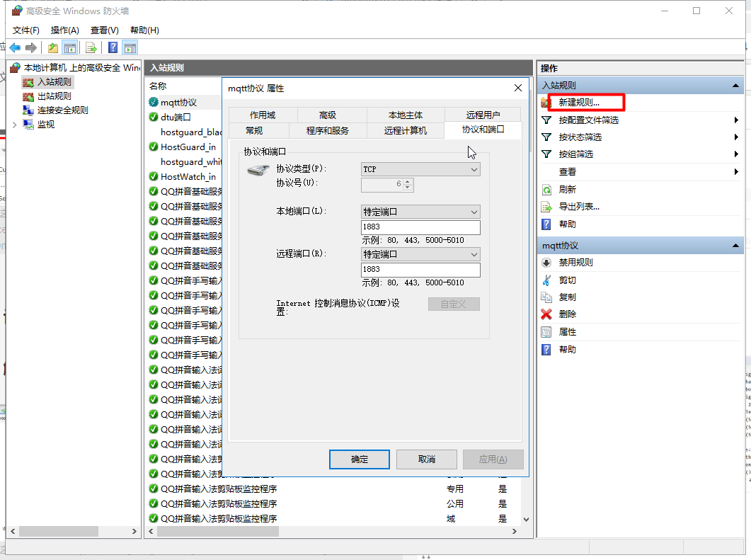
Task: Click the rule list vertical scrollbar down arrow
Action: click(x=527, y=519)
